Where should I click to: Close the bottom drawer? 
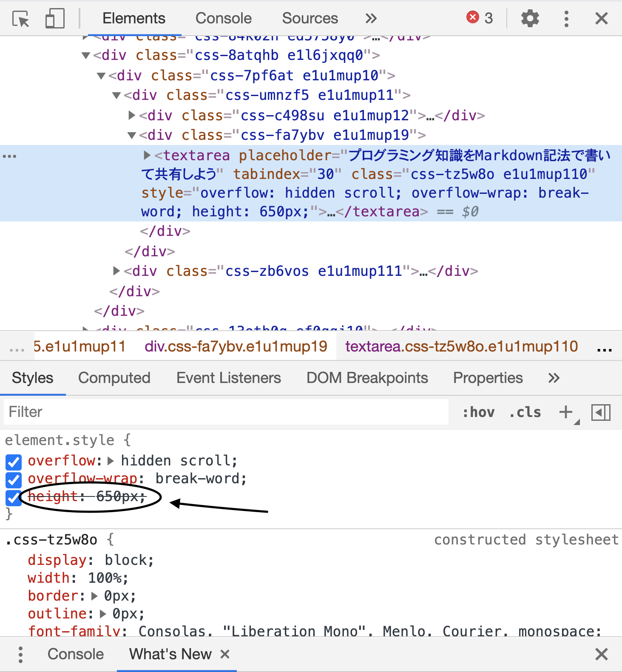pyautogui.click(x=602, y=654)
